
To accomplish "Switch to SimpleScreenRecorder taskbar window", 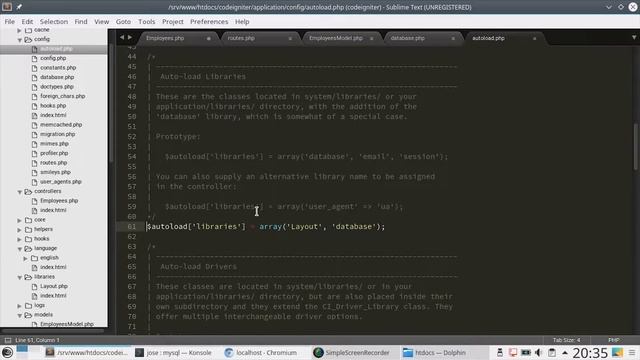I will (x=351, y=352).
